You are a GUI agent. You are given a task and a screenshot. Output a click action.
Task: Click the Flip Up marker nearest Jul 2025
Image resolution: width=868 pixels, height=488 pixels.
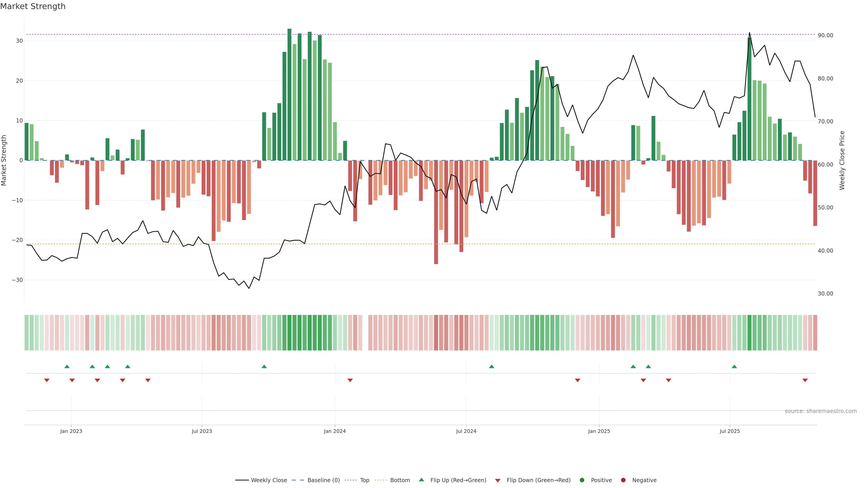click(x=734, y=366)
